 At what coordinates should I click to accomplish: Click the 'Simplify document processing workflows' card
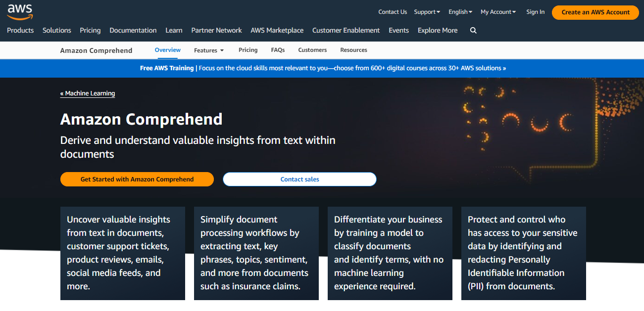coord(256,253)
